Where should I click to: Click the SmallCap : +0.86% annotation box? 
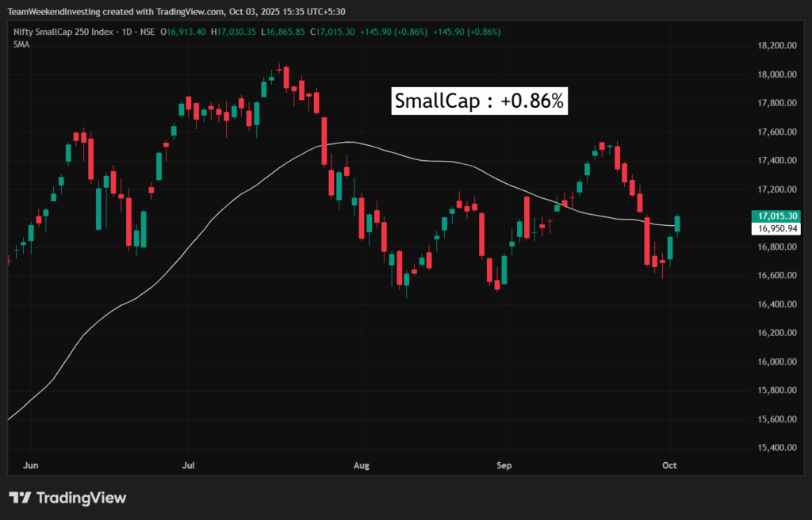click(x=480, y=101)
